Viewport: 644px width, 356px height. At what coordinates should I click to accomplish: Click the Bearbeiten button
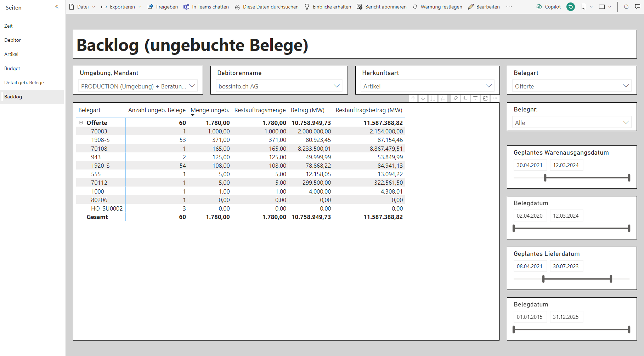coord(484,7)
